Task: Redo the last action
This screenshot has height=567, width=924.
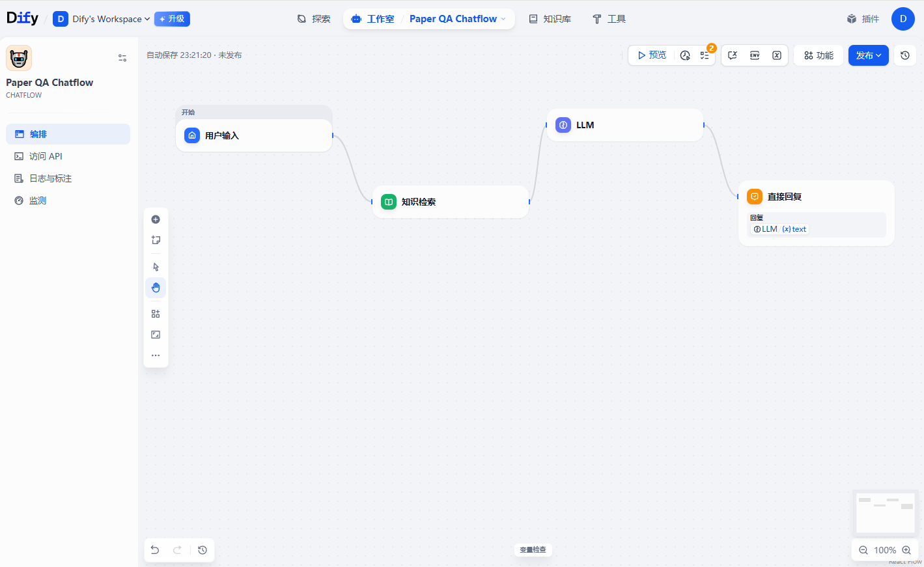Action: (x=177, y=550)
